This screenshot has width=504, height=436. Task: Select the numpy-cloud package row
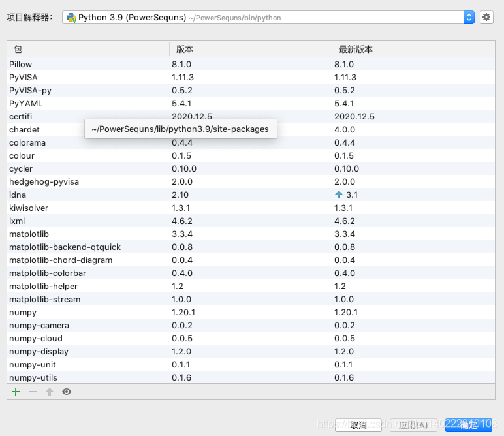(251, 339)
